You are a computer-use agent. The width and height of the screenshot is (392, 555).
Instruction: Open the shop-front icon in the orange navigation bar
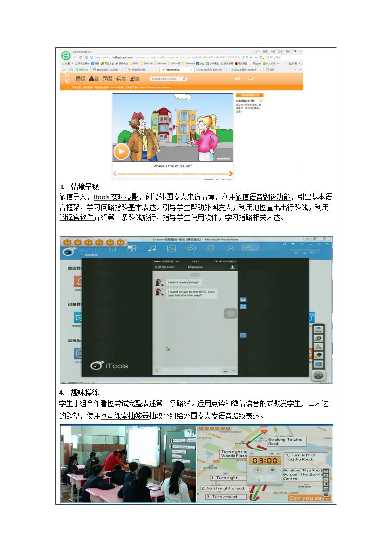coord(80,78)
